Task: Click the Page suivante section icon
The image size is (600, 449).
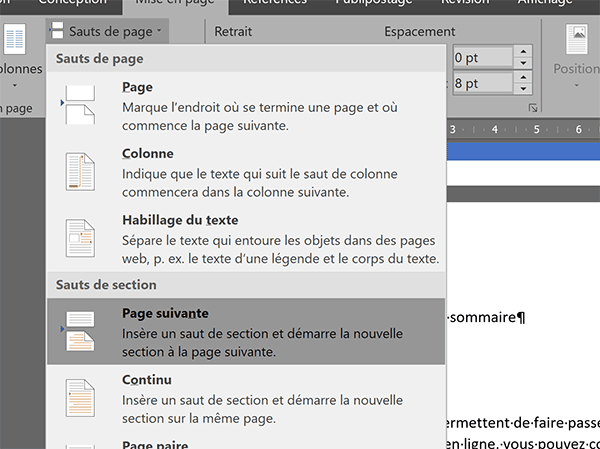Action: point(80,331)
